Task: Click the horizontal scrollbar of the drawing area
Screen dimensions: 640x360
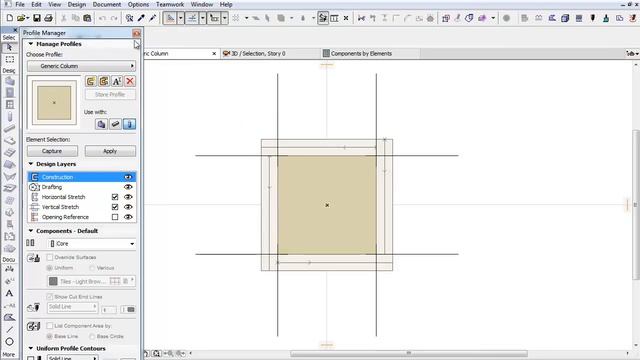Action: point(408,353)
